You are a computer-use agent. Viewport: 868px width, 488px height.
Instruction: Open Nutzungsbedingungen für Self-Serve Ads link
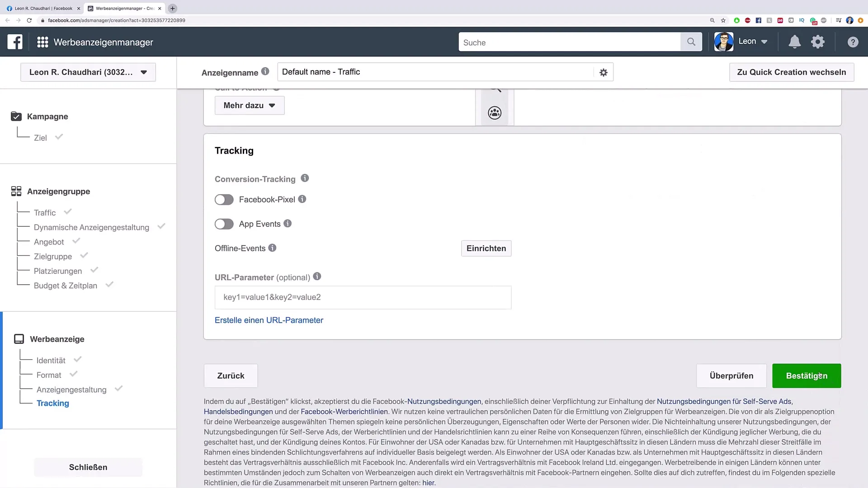pos(724,401)
